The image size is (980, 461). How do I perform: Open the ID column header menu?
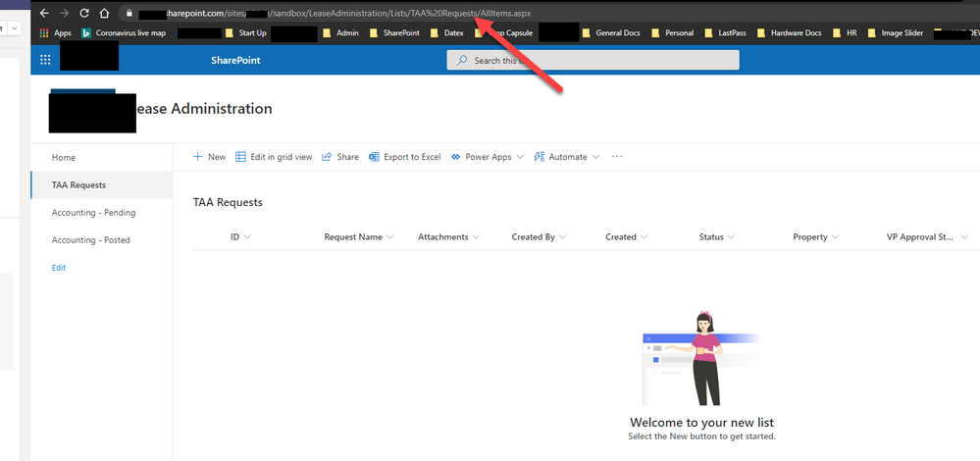point(240,236)
